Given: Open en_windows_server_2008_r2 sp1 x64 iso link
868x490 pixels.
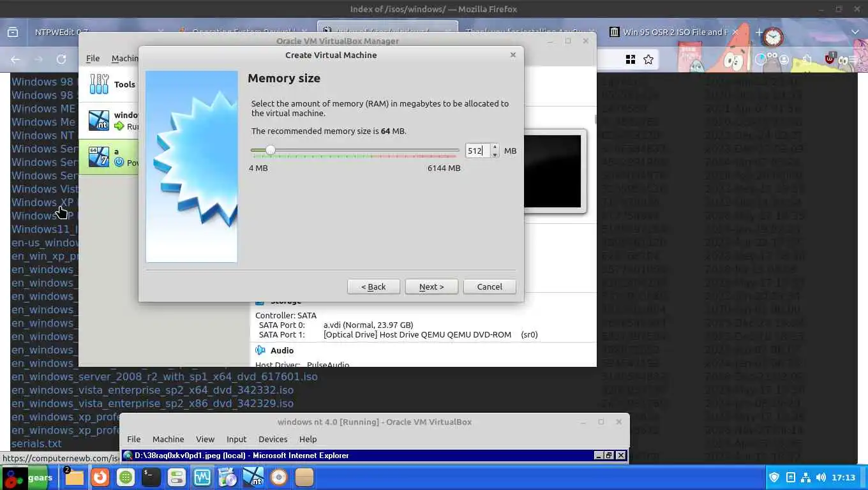Looking at the screenshot, I should click(165, 376).
